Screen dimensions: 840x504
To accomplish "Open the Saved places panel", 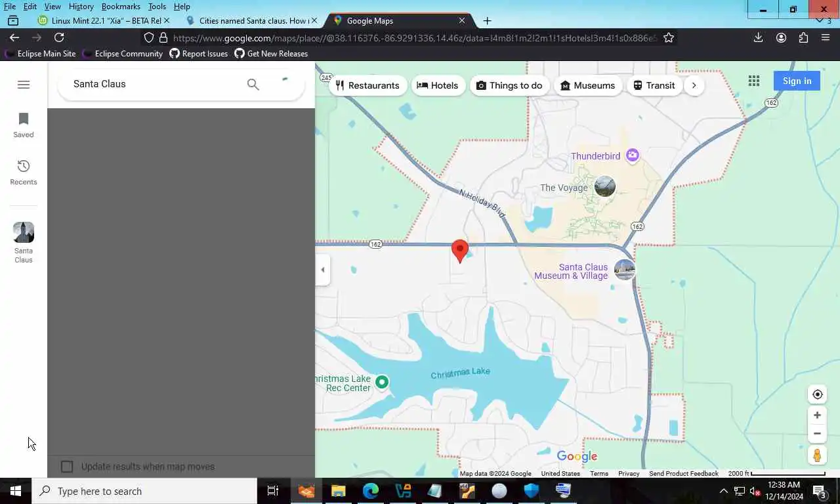I will pos(24,125).
